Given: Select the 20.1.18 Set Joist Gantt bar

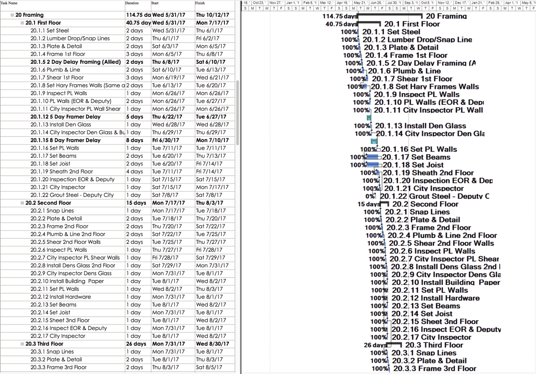Looking at the screenshot, I should (x=372, y=165).
